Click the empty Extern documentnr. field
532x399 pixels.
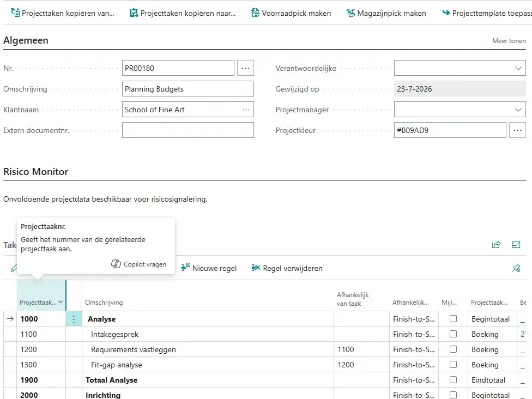(188, 130)
